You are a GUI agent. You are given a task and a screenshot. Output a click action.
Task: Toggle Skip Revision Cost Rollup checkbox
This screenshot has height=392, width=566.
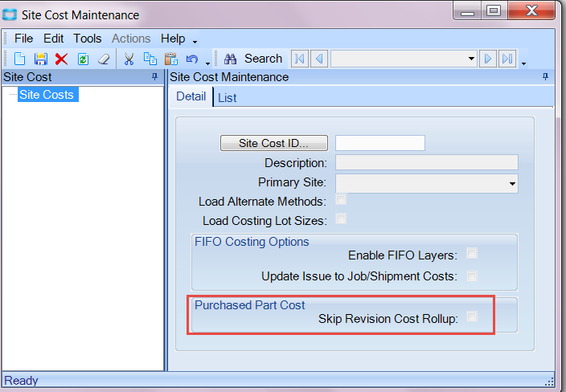click(x=472, y=317)
